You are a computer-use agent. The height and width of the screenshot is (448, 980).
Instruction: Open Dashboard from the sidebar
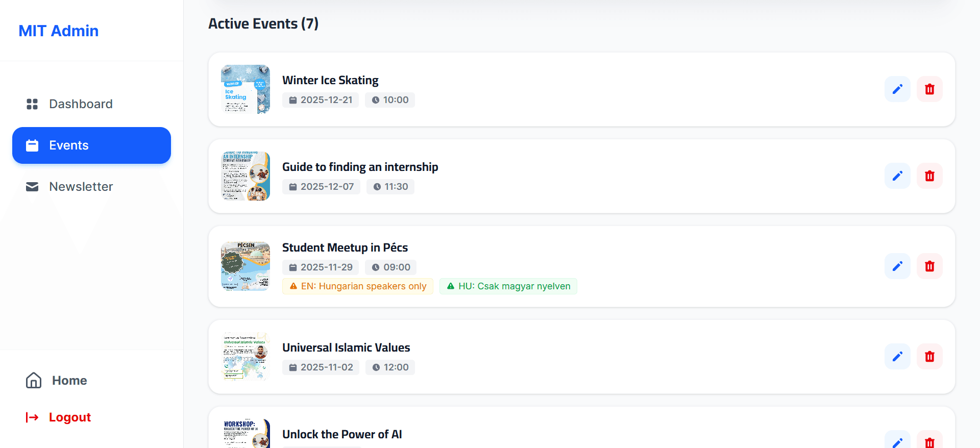tap(91, 104)
